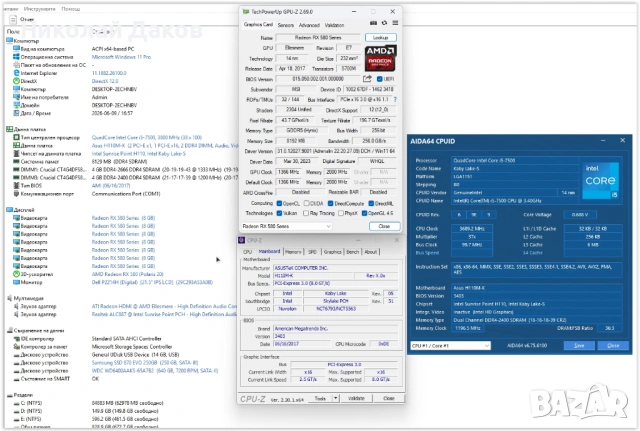The height and width of the screenshot is (431, 640).
Task: Click the CPU-Z title bar app icon
Action: pyautogui.click(x=242, y=240)
